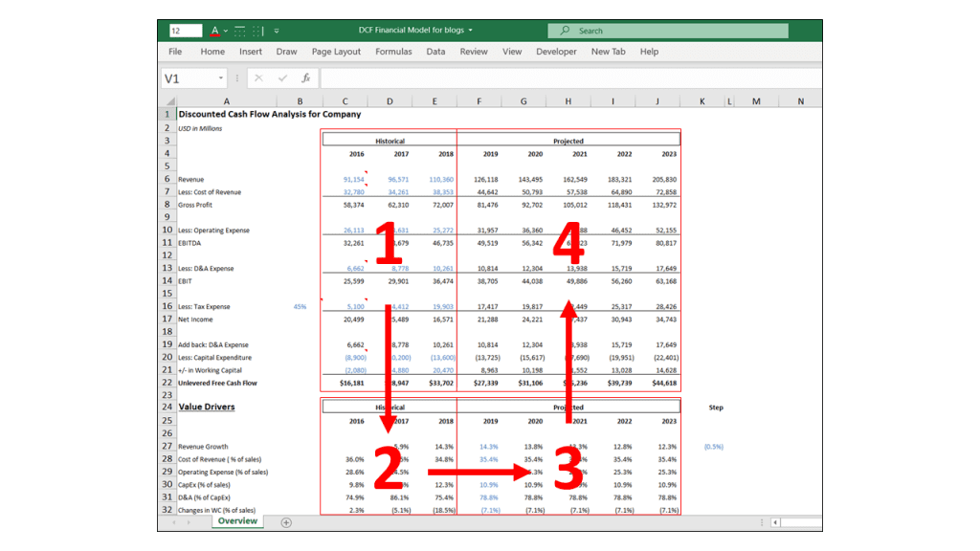Click the 2023 free cash flow $44,618
Viewport: 980px width, 551px height.
pyautogui.click(x=665, y=383)
